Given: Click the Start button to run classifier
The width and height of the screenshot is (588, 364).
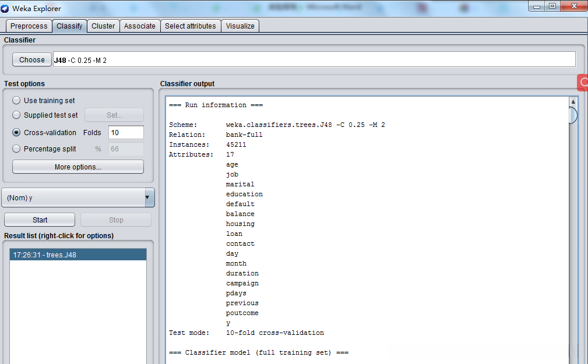Looking at the screenshot, I should (x=40, y=220).
